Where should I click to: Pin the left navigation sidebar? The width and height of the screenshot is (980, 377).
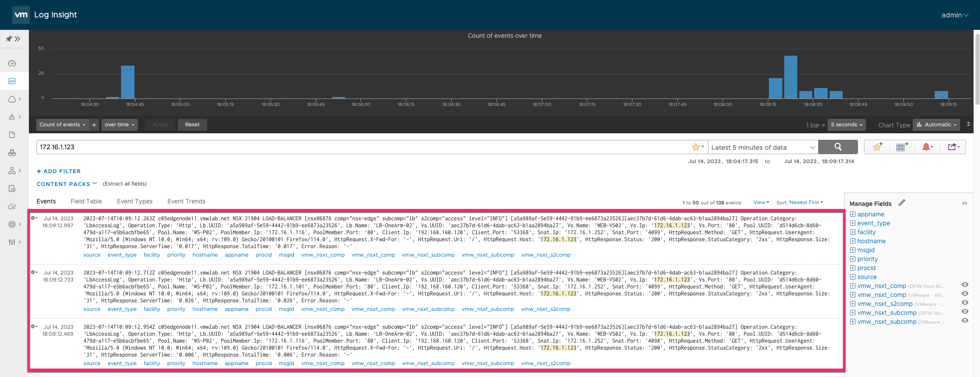click(9, 39)
